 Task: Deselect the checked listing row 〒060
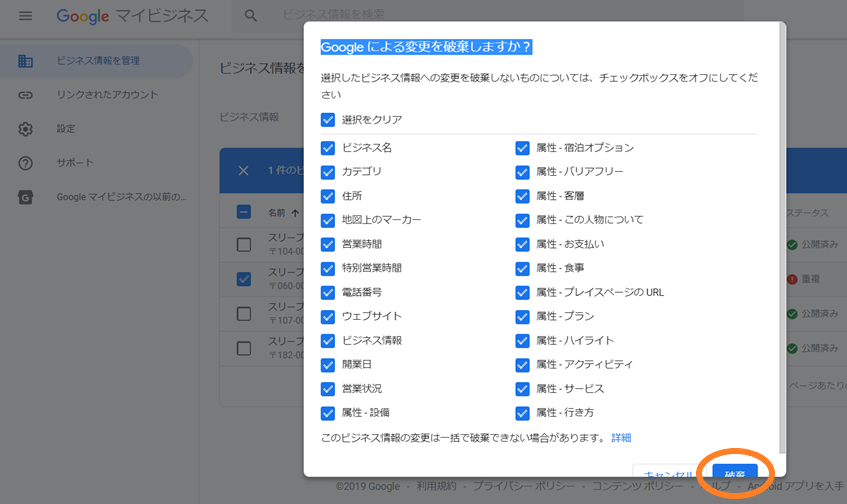(244, 279)
